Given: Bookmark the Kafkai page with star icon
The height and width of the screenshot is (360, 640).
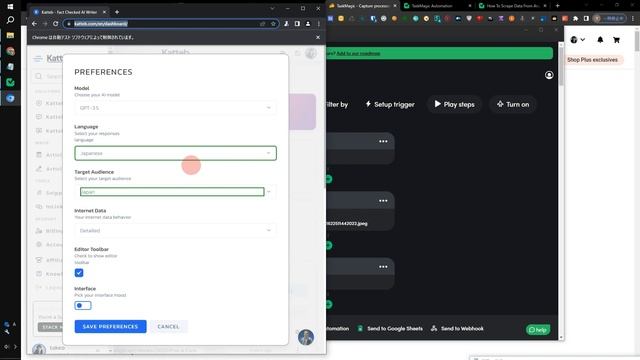Looking at the screenshot, I should (273, 24).
